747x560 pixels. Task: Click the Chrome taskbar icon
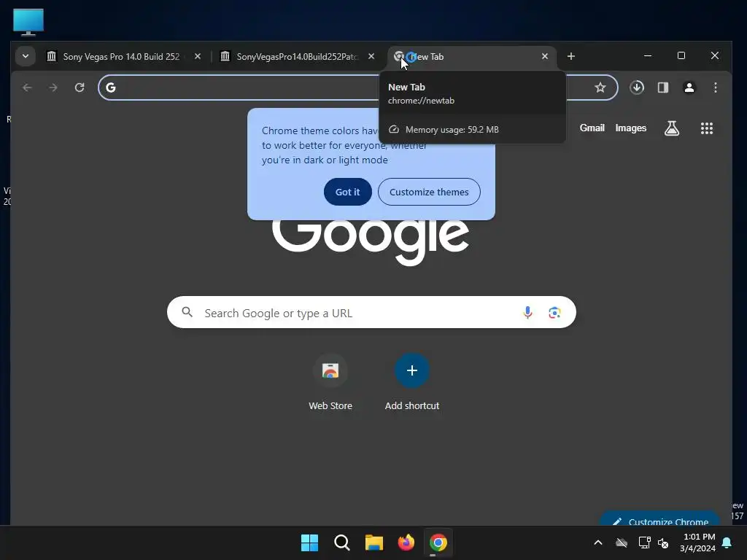(438, 542)
